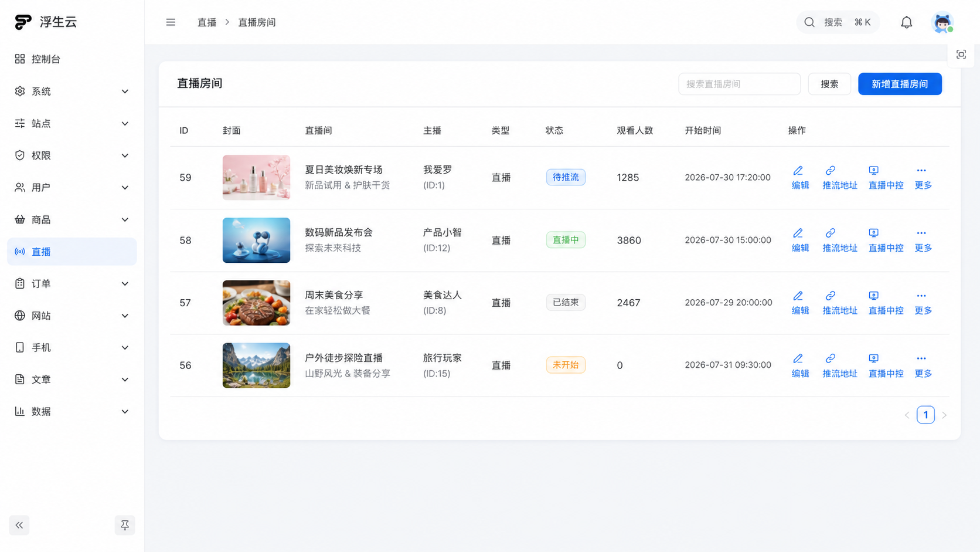Click start time 2026-07-31 09:30:00
The height and width of the screenshot is (552, 980).
point(728,365)
